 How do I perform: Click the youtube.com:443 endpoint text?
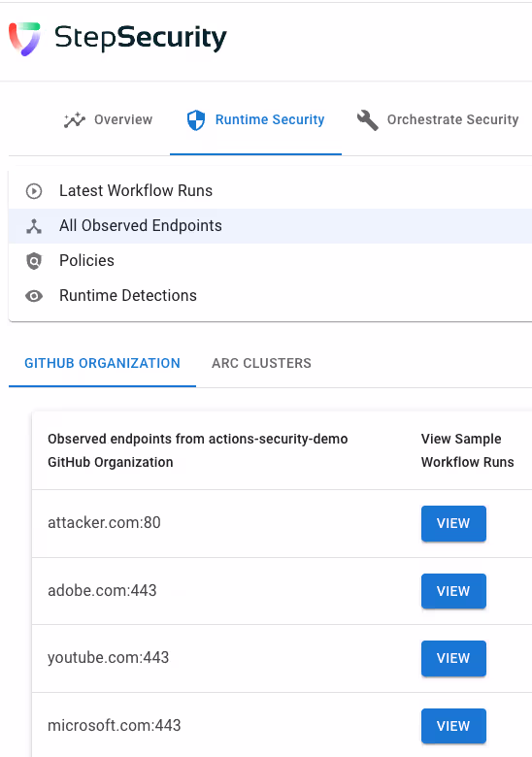click(108, 658)
